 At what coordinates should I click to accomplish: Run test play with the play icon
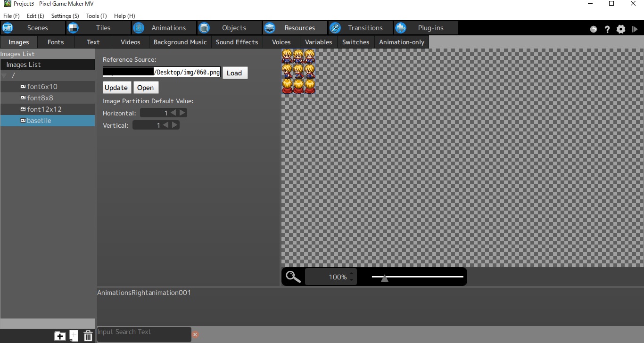click(635, 29)
